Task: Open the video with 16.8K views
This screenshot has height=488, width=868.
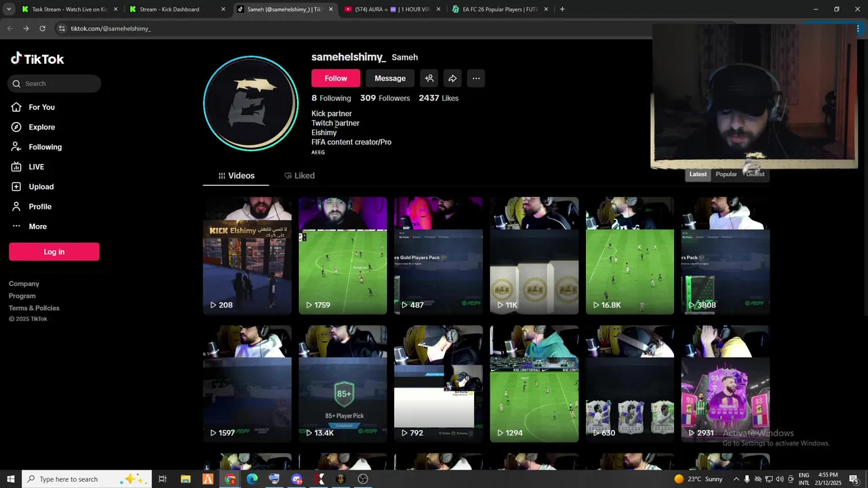Action: click(630, 256)
